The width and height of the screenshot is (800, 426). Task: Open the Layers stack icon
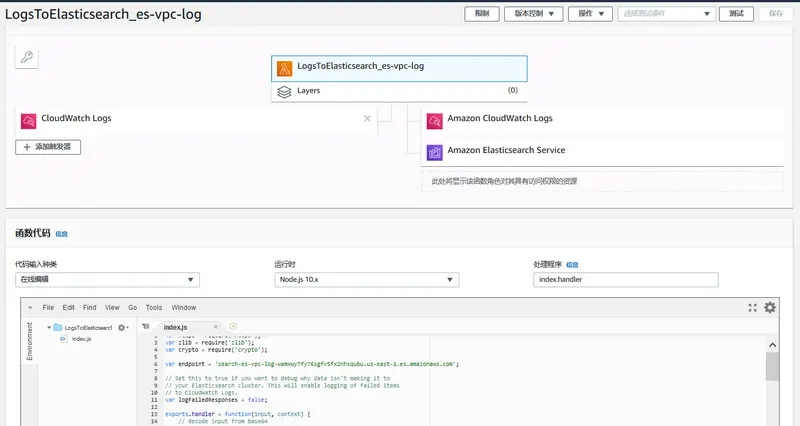[x=284, y=92]
